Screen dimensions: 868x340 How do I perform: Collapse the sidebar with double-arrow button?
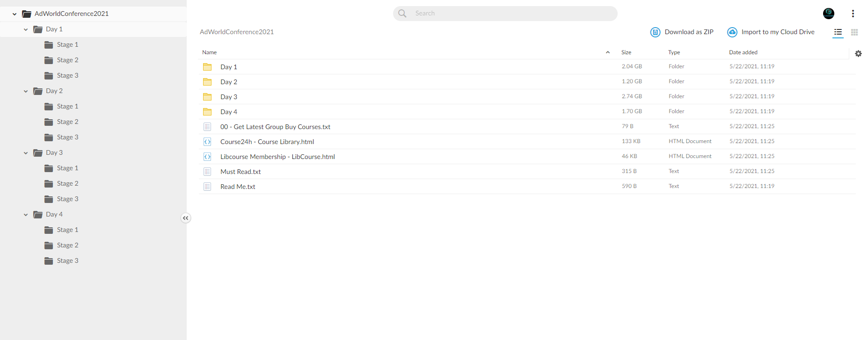[186, 218]
